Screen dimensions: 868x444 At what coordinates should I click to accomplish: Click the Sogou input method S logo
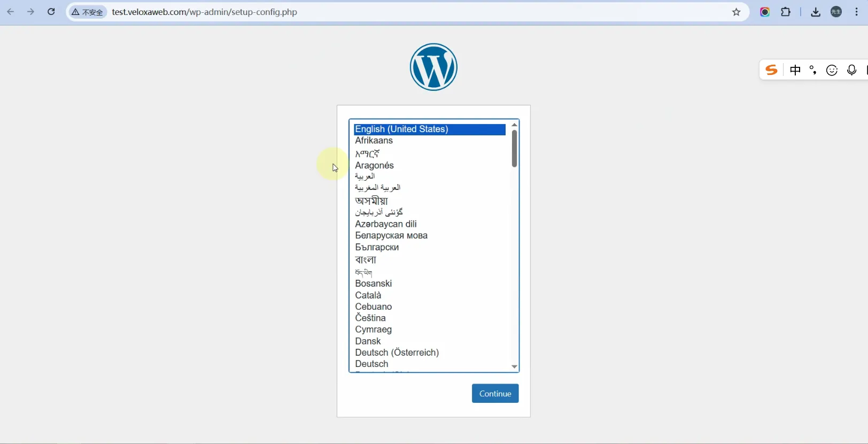coord(771,70)
